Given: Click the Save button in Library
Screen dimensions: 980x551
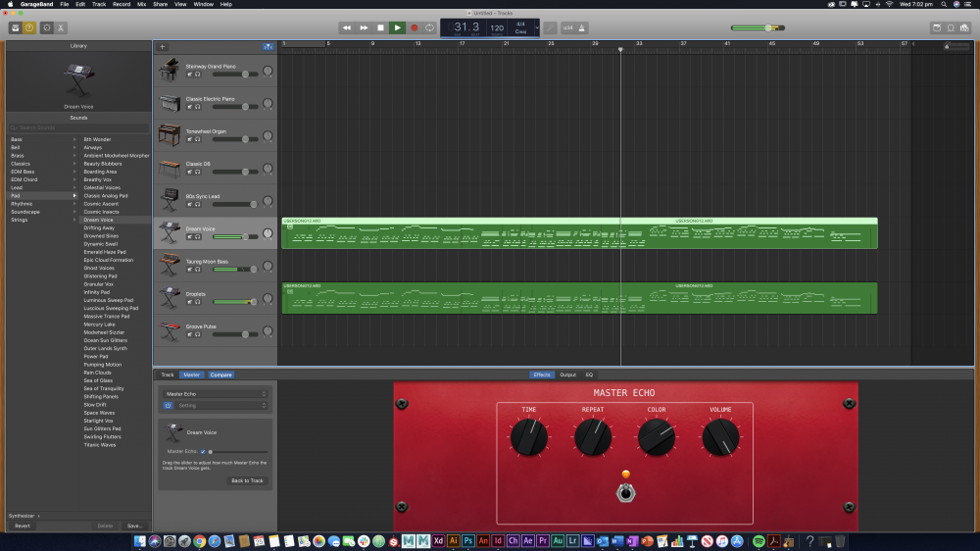Looking at the screenshot, I should [134, 526].
